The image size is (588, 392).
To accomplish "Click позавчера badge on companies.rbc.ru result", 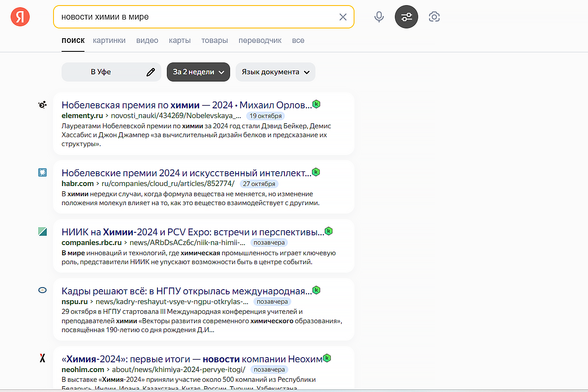I will 269,243.
